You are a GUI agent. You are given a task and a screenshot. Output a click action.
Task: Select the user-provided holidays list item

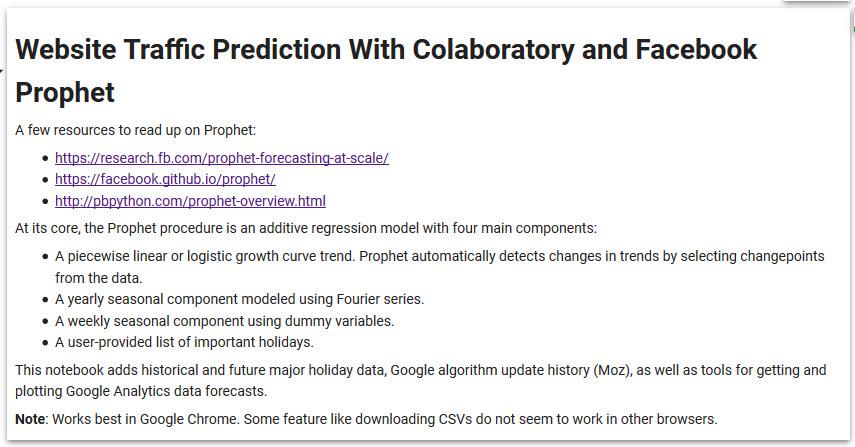tap(184, 342)
